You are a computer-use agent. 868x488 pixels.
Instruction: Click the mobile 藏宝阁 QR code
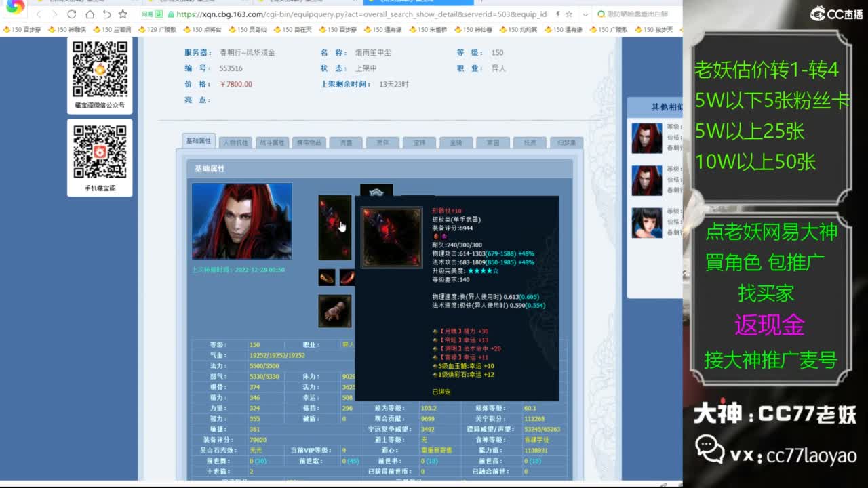[100, 152]
